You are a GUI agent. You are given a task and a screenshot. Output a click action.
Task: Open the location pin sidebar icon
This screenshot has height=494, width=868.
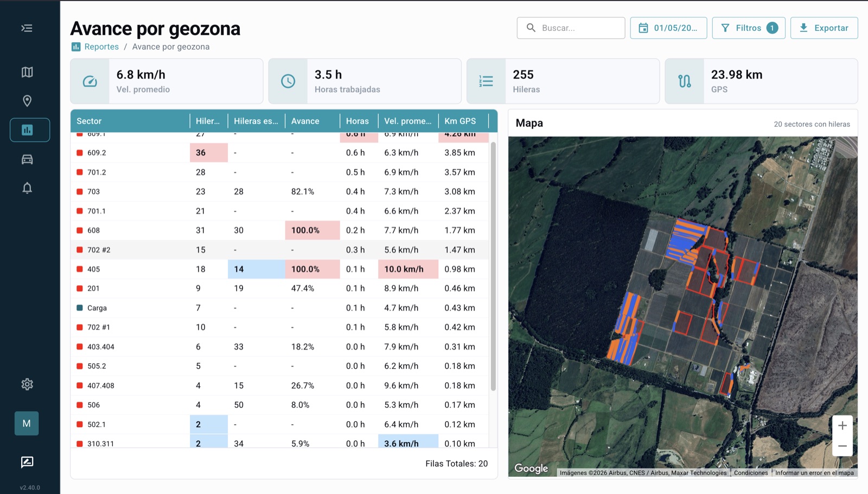(x=27, y=101)
